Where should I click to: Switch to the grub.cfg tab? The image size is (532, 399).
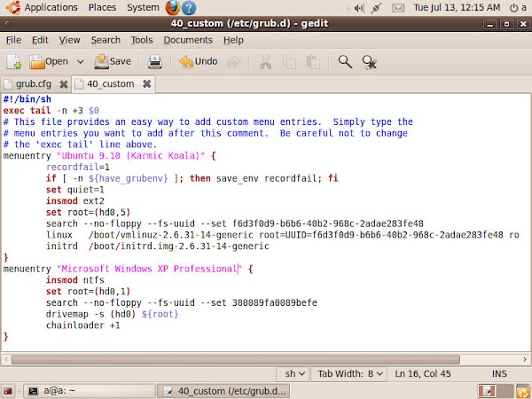tap(33, 84)
